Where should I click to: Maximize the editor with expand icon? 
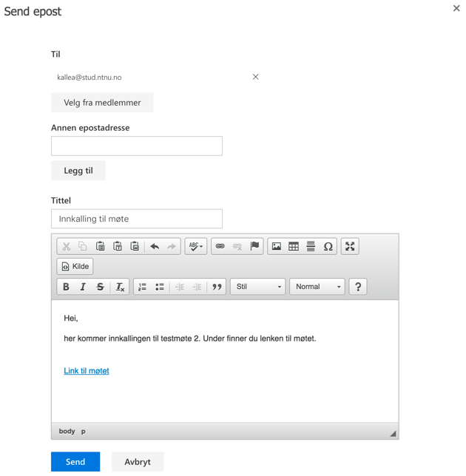pyautogui.click(x=350, y=246)
